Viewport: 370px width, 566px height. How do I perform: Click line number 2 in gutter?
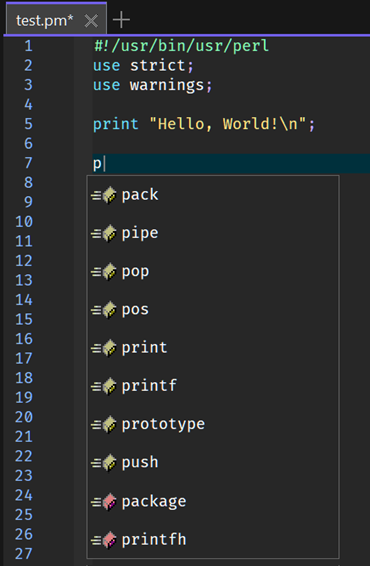pyautogui.click(x=28, y=66)
